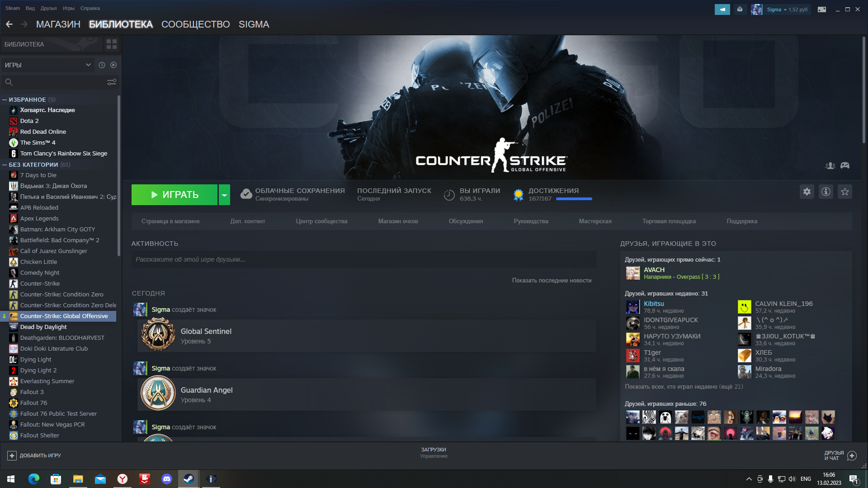Open friends and chat plus icon
The height and width of the screenshot is (488, 868).
[852, 455]
